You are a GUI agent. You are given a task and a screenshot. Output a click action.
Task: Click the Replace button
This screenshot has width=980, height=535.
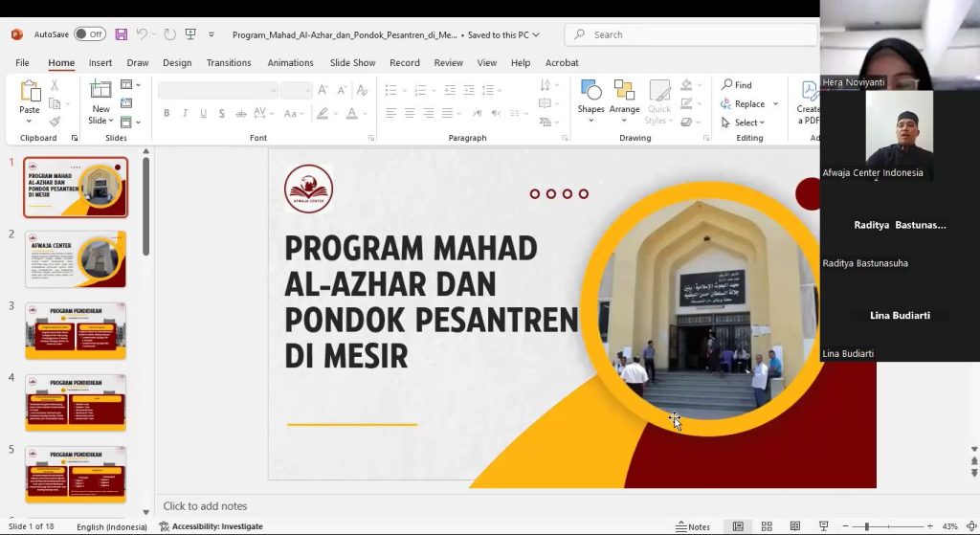[x=743, y=103]
